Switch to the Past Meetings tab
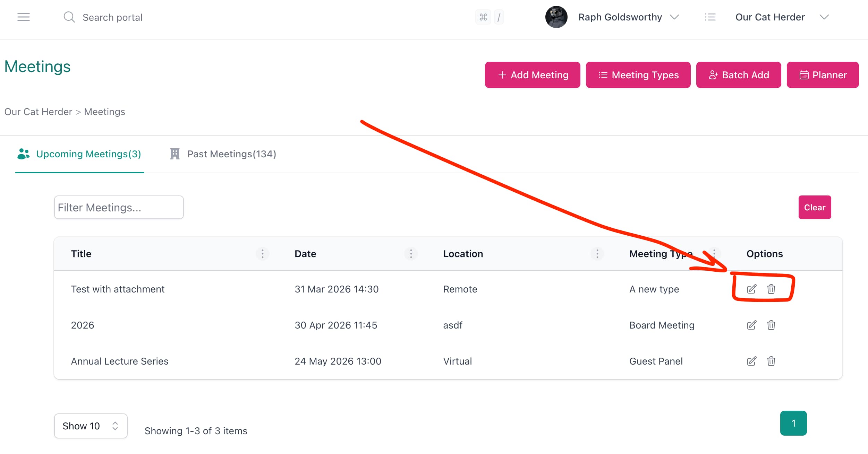 pos(231,154)
